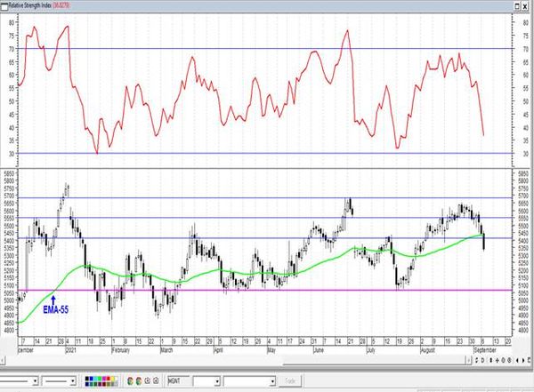
Task: Expand the second line thickness dropdown
Action: (75, 380)
